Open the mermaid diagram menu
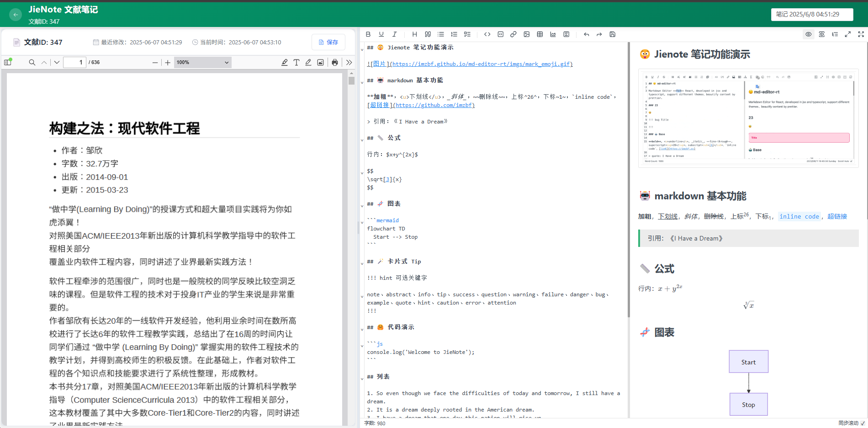868x428 pixels. click(553, 34)
